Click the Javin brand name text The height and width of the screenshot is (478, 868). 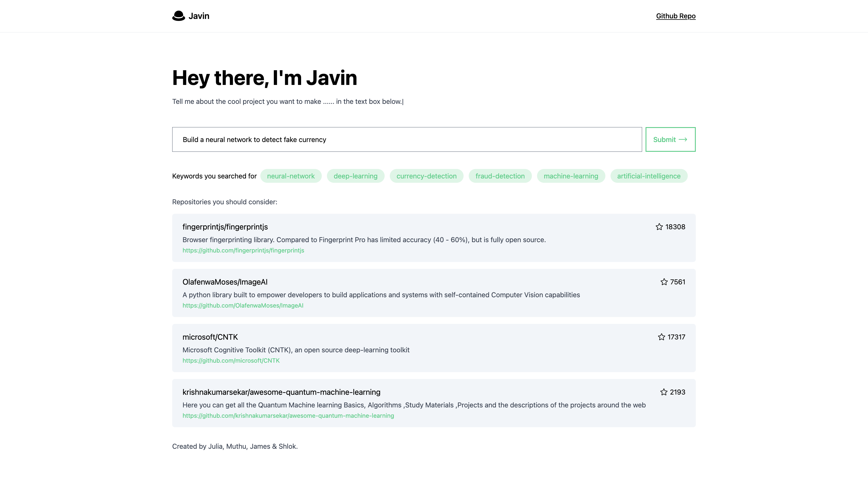point(199,16)
